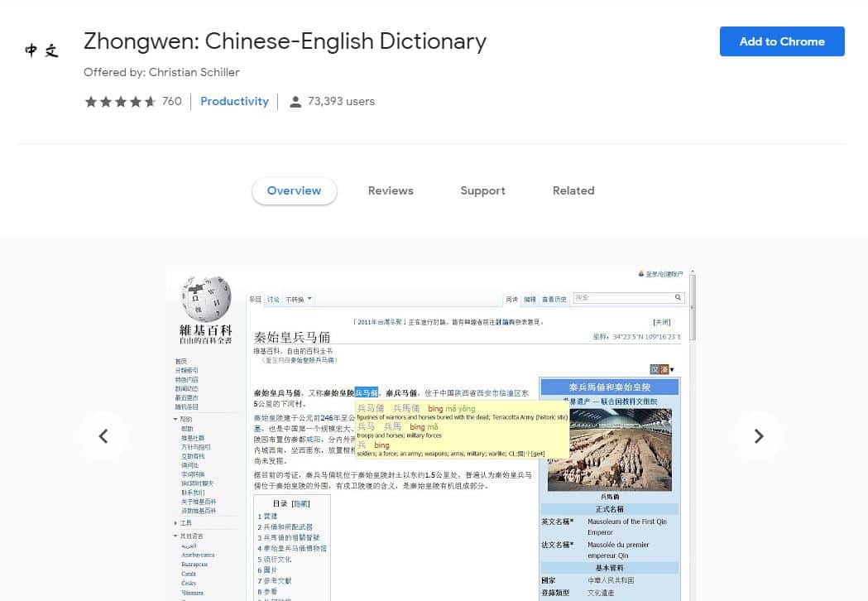Click the 760 ratings count
This screenshot has height=601, width=868.
pyautogui.click(x=171, y=101)
